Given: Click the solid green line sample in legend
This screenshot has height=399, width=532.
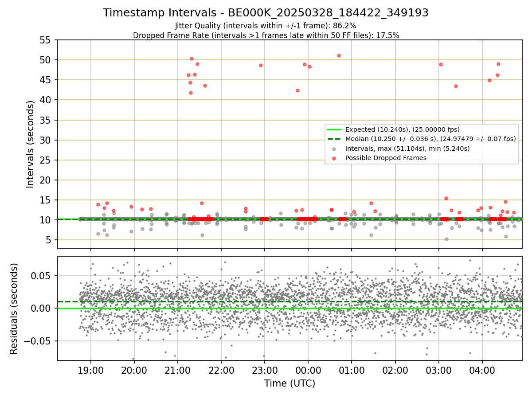Looking at the screenshot, I should coord(334,129).
